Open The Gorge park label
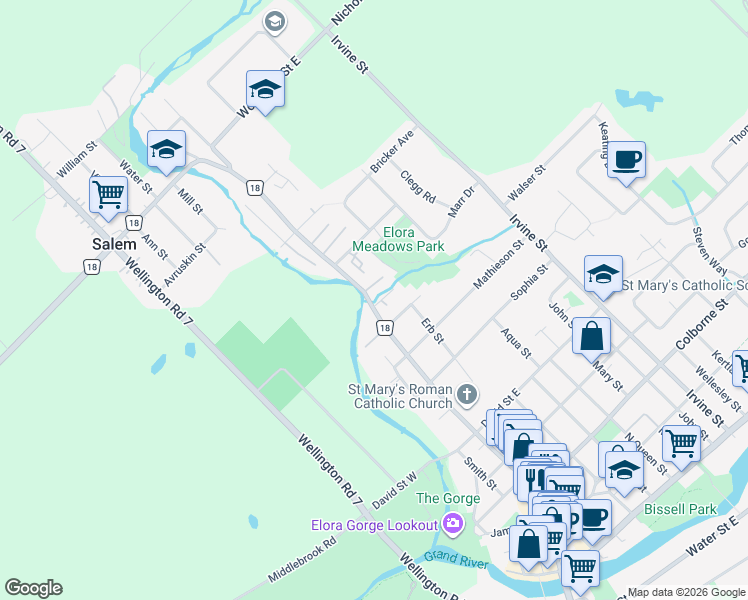The width and height of the screenshot is (748, 600). tap(448, 498)
